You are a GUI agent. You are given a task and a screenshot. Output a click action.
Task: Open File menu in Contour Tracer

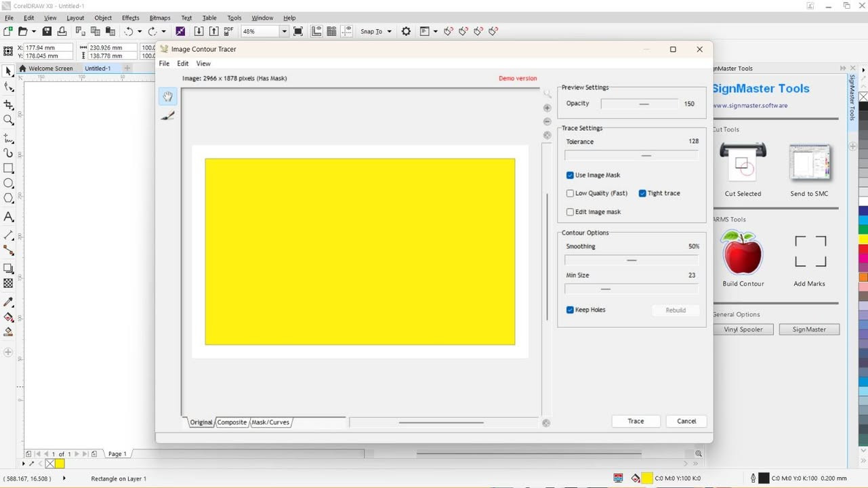(x=164, y=63)
